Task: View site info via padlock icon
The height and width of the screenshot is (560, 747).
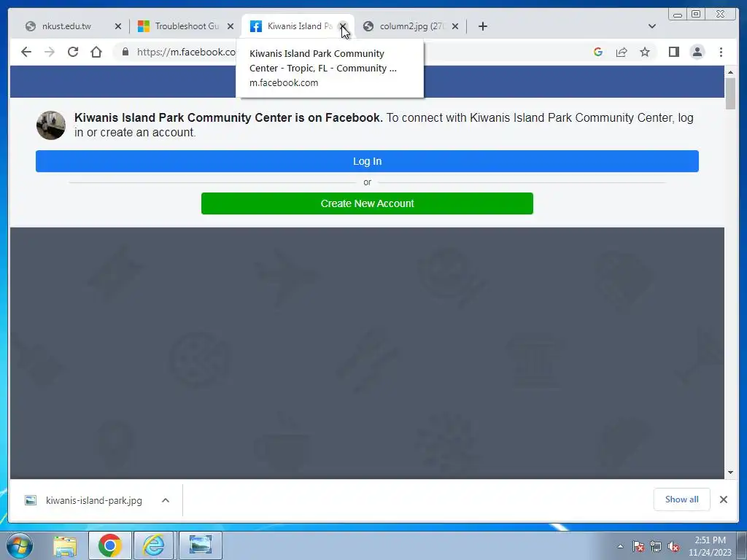Action: click(x=125, y=52)
